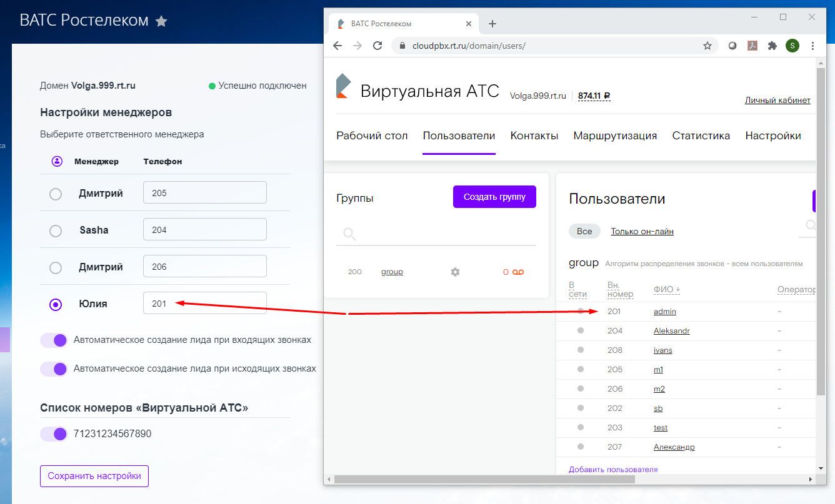Open Рабочий стол tab

tap(372, 136)
